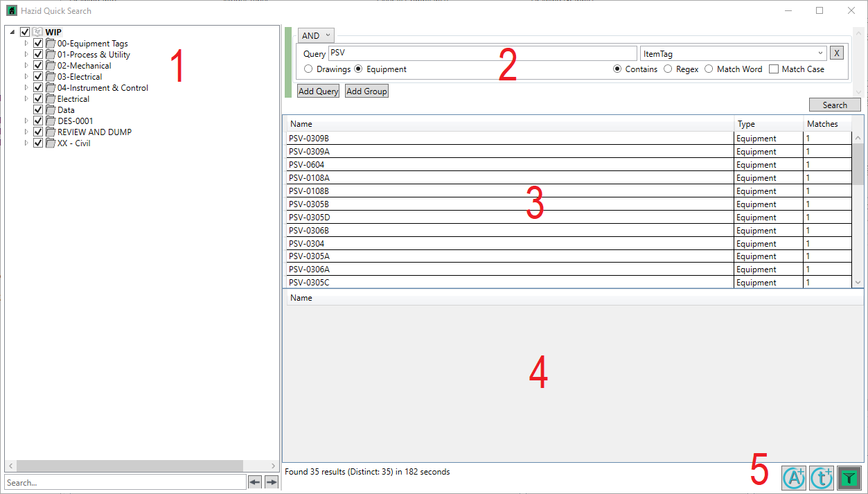868x494 pixels.
Task: Remove the query with the X button
Action: pyautogui.click(x=836, y=53)
